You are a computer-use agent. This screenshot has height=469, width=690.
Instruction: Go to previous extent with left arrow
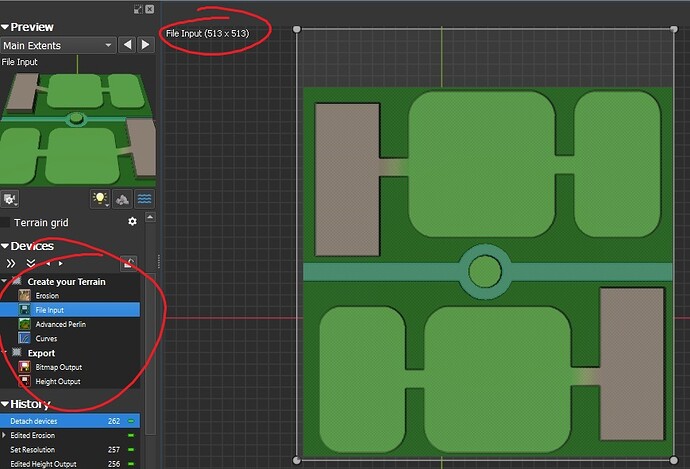(x=128, y=45)
